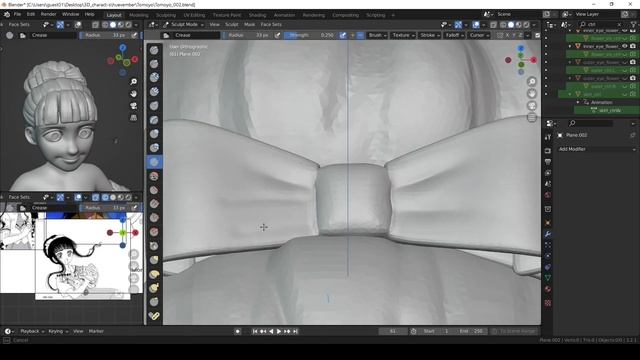This screenshot has width=640, height=360.
Task: Open the File menu
Action: 17,14
